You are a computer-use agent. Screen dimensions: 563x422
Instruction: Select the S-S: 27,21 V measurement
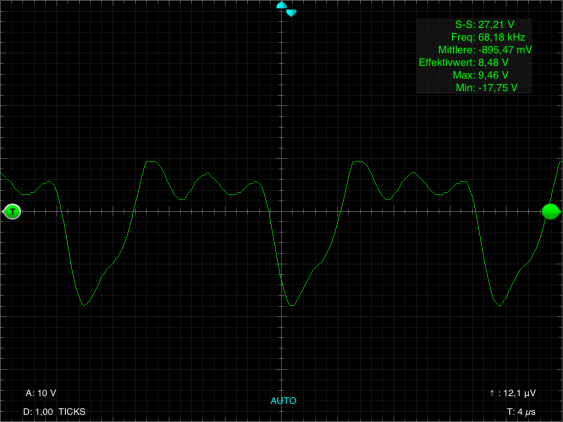pos(484,24)
